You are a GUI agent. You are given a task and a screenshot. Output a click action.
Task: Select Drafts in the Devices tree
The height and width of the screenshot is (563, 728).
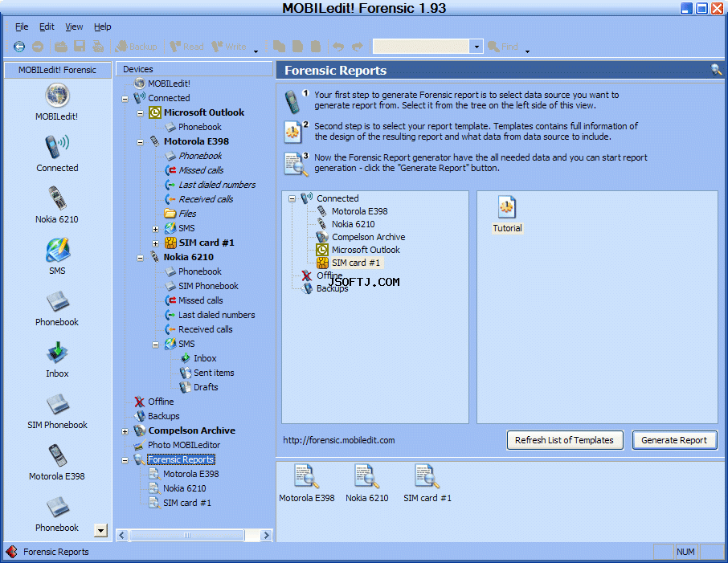tap(206, 387)
